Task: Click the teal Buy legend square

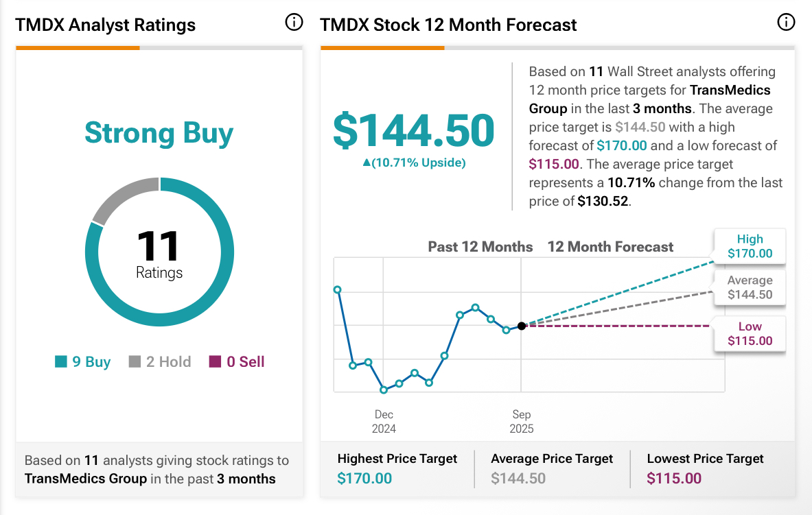Action: click(x=61, y=362)
